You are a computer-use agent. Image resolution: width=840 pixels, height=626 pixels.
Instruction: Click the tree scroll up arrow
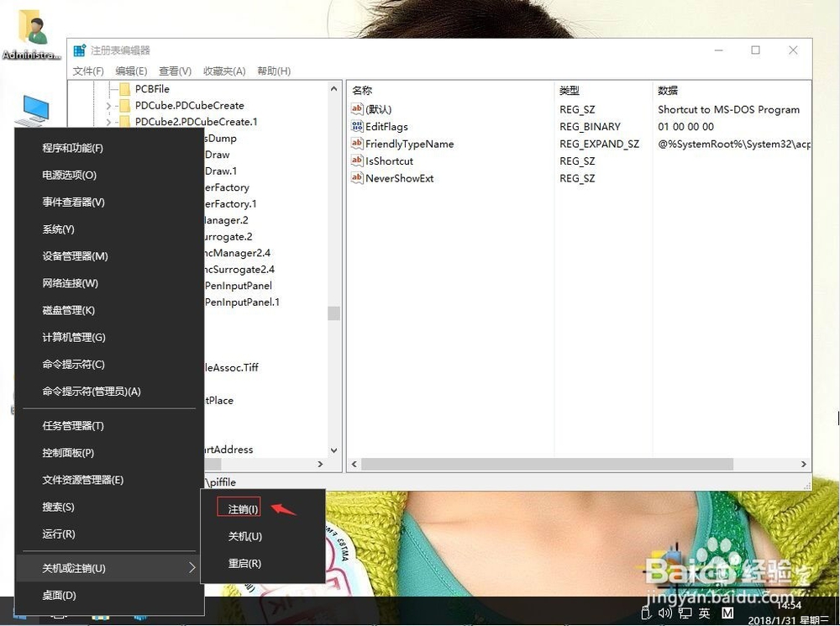(333, 89)
